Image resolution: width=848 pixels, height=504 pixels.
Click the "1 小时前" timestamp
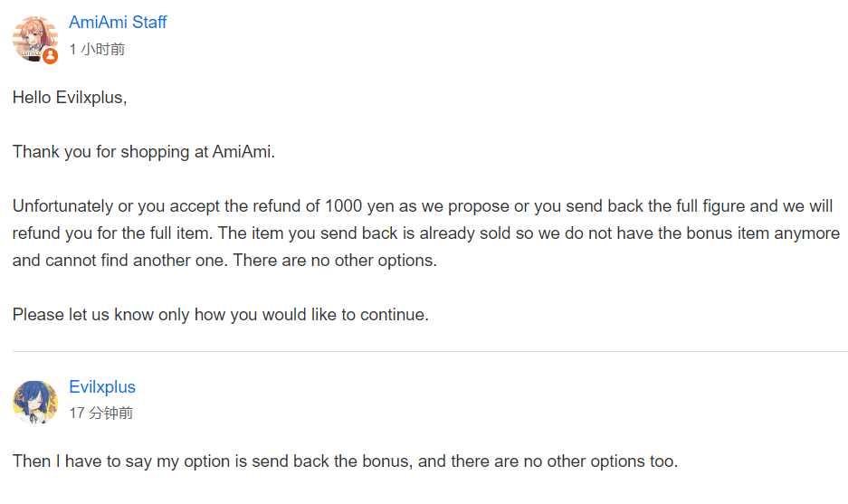[97, 49]
